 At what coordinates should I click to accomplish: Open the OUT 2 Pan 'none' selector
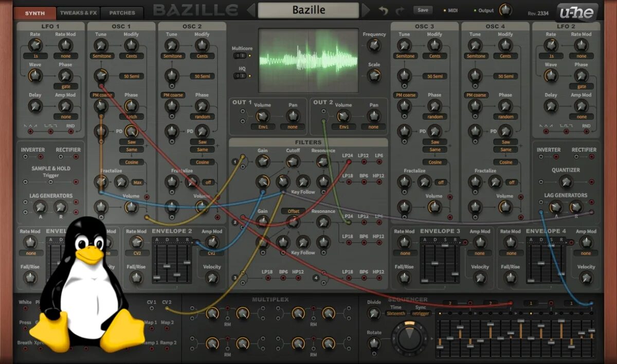pyautogui.click(x=373, y=126)
